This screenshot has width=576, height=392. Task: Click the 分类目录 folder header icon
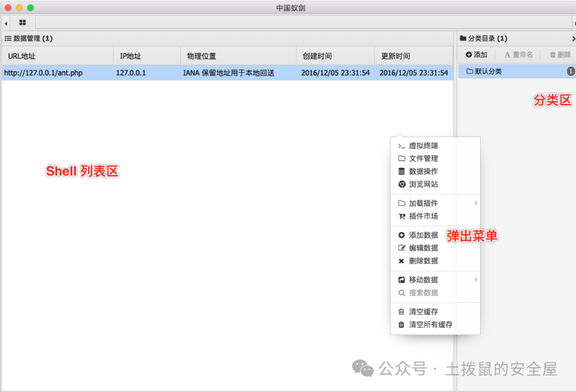click(463, 38)
